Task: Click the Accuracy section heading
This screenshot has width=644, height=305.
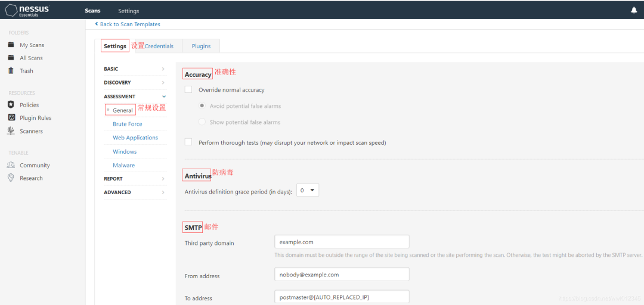Action: pos(198,74)
